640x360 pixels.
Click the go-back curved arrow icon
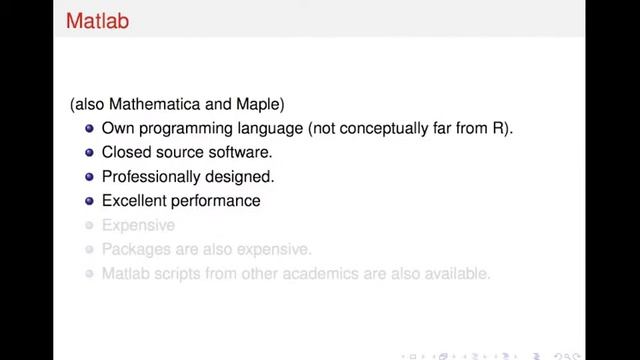(558, 356)
